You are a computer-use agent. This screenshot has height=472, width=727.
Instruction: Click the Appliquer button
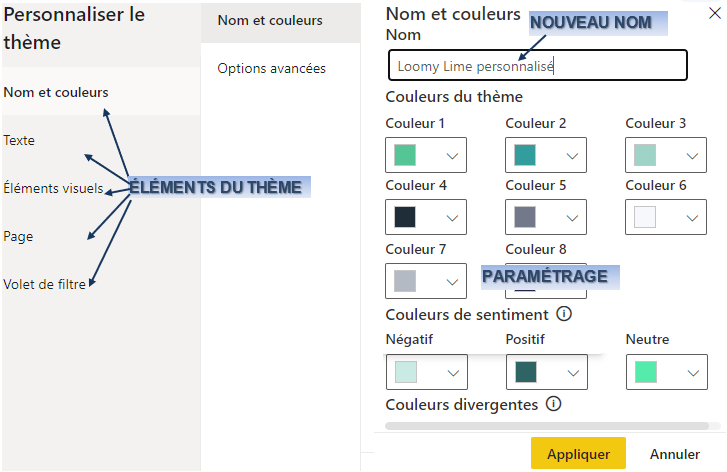click(578, 453)
